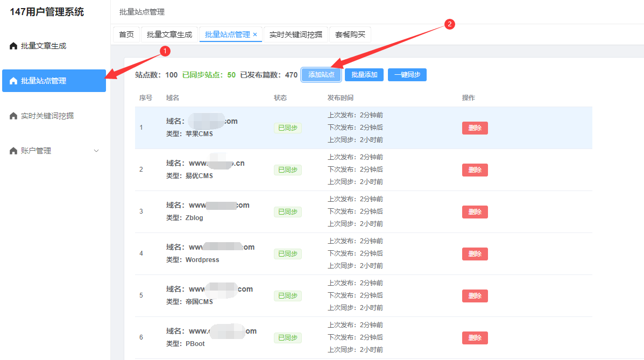Viewport: 644px width, 360px height.
Task: Click the 状态 column header
Action: (280, 98)
